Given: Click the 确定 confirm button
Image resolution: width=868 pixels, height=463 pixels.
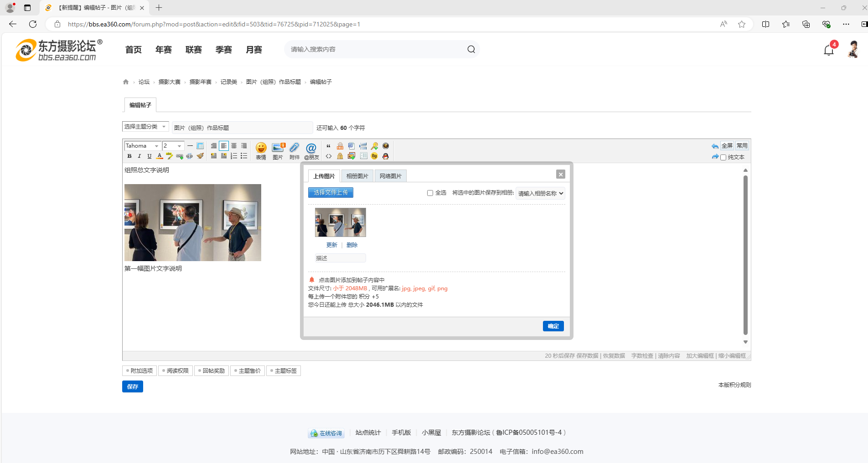Looking at the screenshot, I should (x=553, y=326).
